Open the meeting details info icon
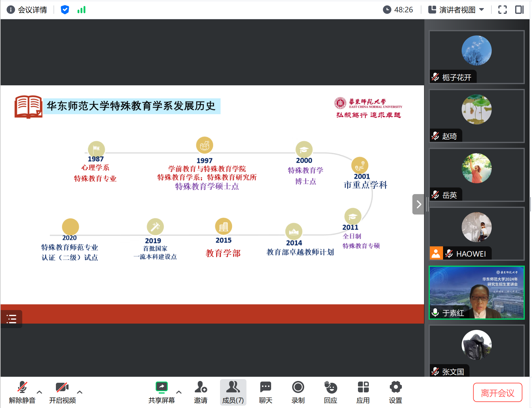The height and width of the screenshot is (408, 532). click(x=11, y=10)
